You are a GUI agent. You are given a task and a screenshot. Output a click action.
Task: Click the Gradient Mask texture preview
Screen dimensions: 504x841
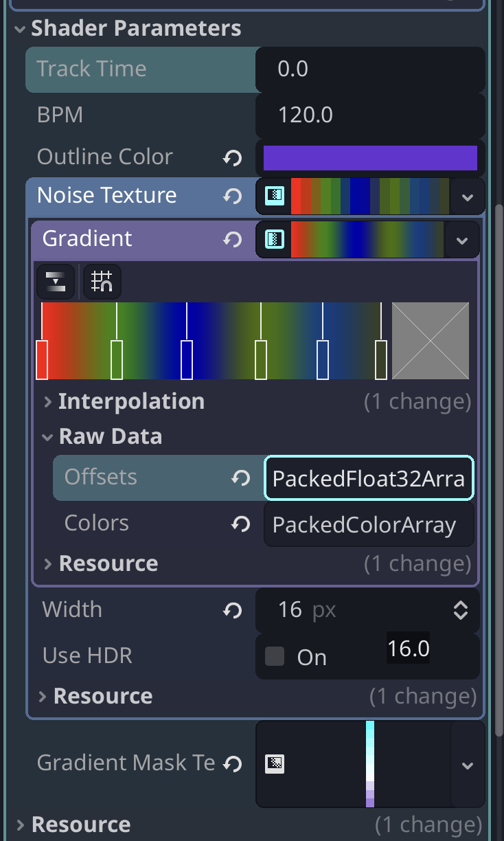370,764
